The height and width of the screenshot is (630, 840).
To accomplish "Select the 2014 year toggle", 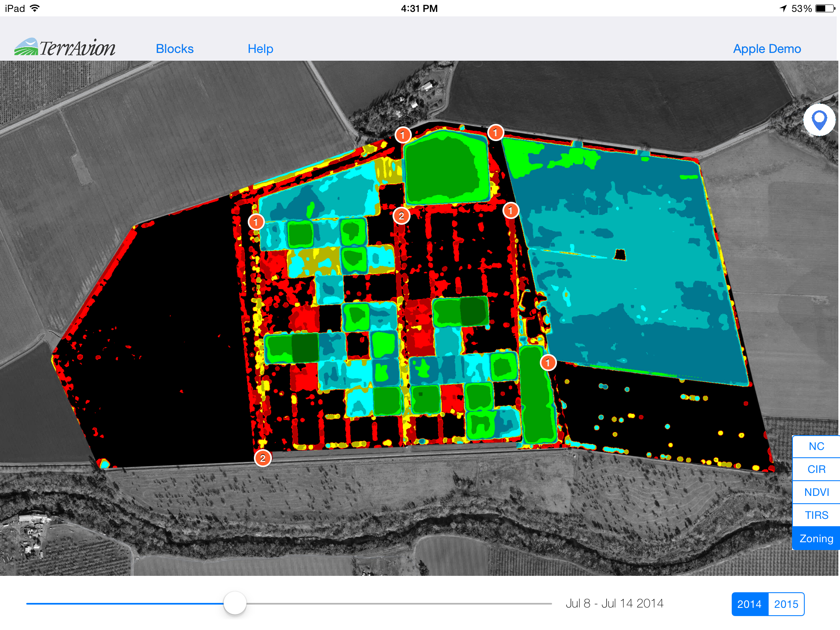I will tap(749, 604).
